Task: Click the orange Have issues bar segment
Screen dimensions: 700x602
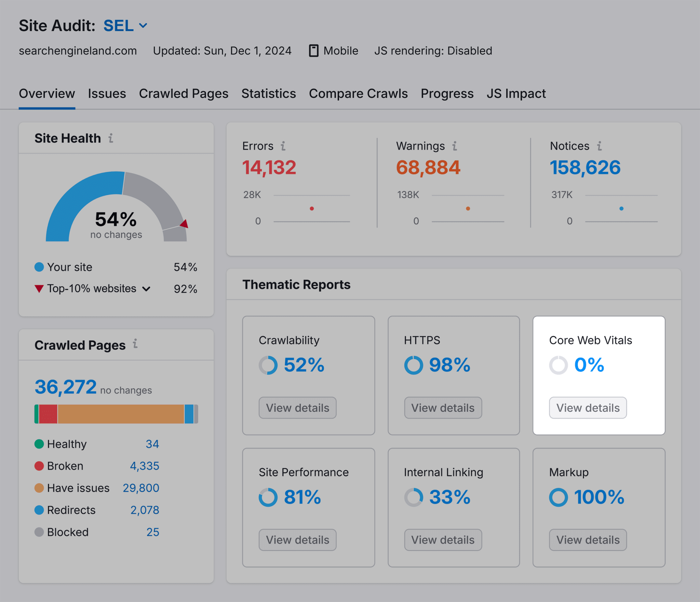Action: coord(121,414)
